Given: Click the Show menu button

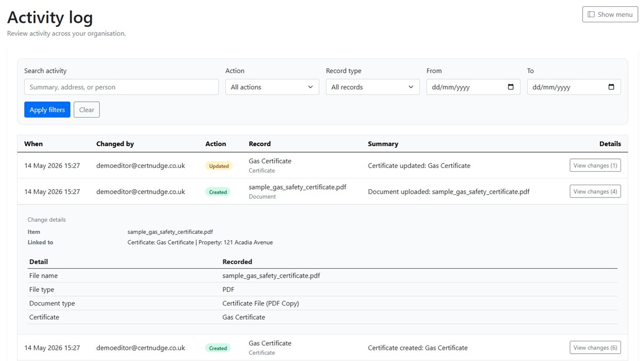Looking at the screenshot, I should click(x=610, y=15).
